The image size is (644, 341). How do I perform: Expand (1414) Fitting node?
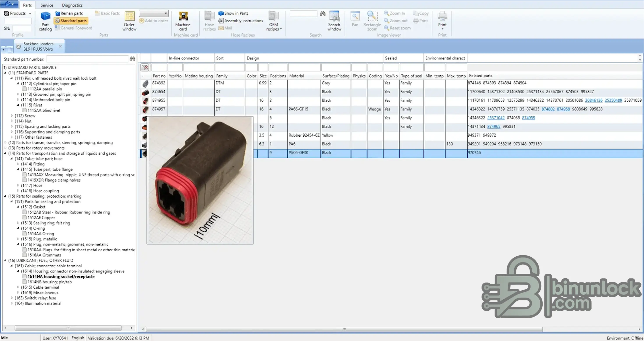pyautogui.click(x=18, y=164)
